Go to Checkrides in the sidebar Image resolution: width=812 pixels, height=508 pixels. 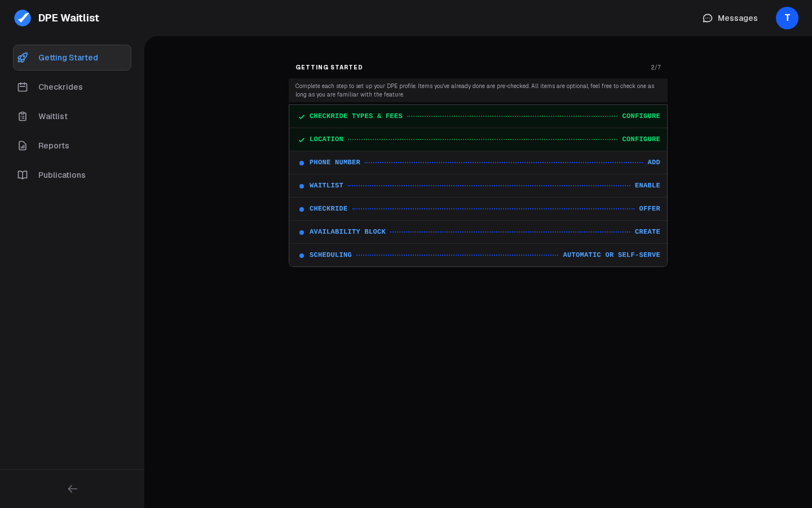click(x=72, y=87)
